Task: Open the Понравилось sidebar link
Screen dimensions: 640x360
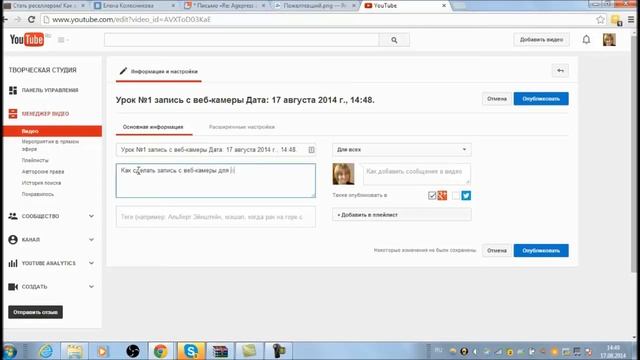Action: pos(38,194)
